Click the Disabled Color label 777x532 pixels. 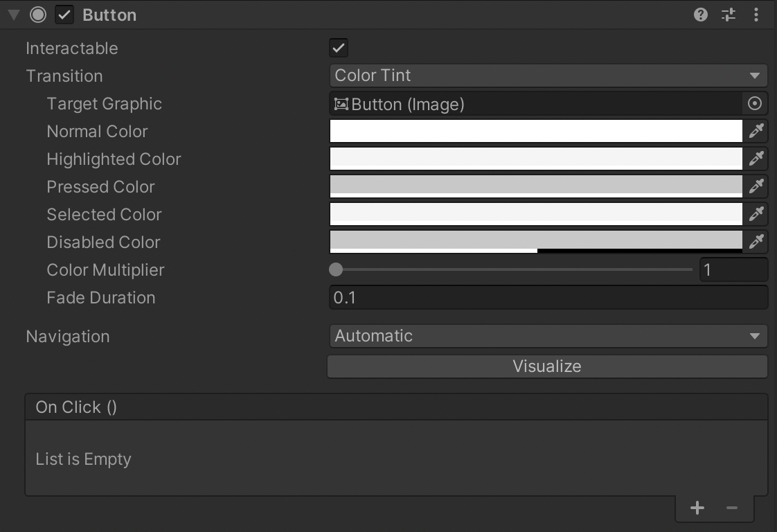coord(103,242)
